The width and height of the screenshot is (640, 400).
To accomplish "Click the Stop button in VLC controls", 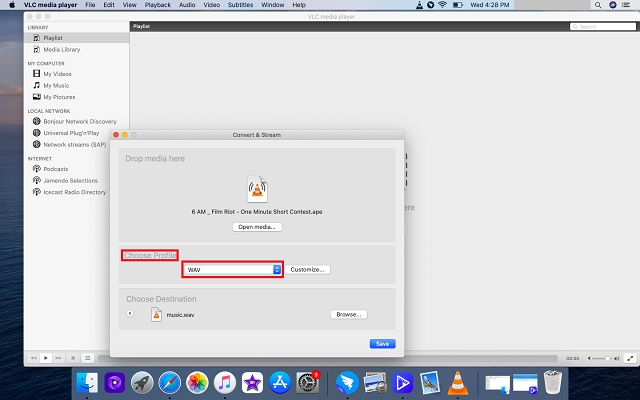I will point(73,358).
